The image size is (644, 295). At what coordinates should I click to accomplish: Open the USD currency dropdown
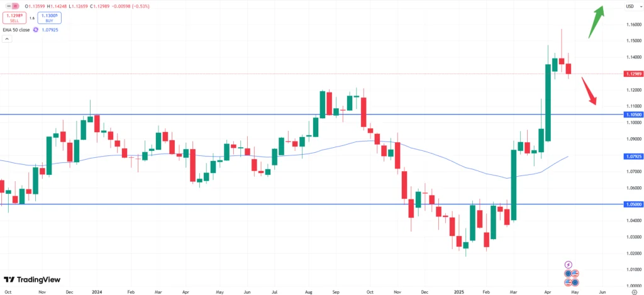tap(629, 6)
